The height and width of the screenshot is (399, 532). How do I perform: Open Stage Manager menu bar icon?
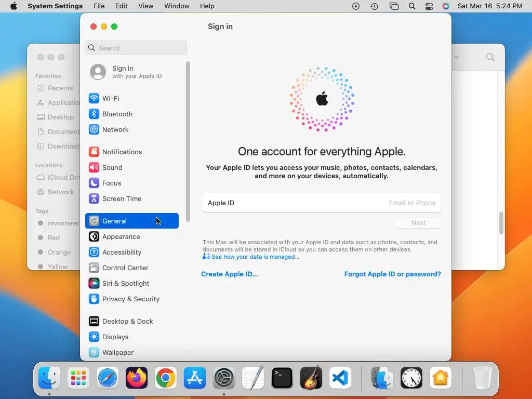[x=394, y=6]
